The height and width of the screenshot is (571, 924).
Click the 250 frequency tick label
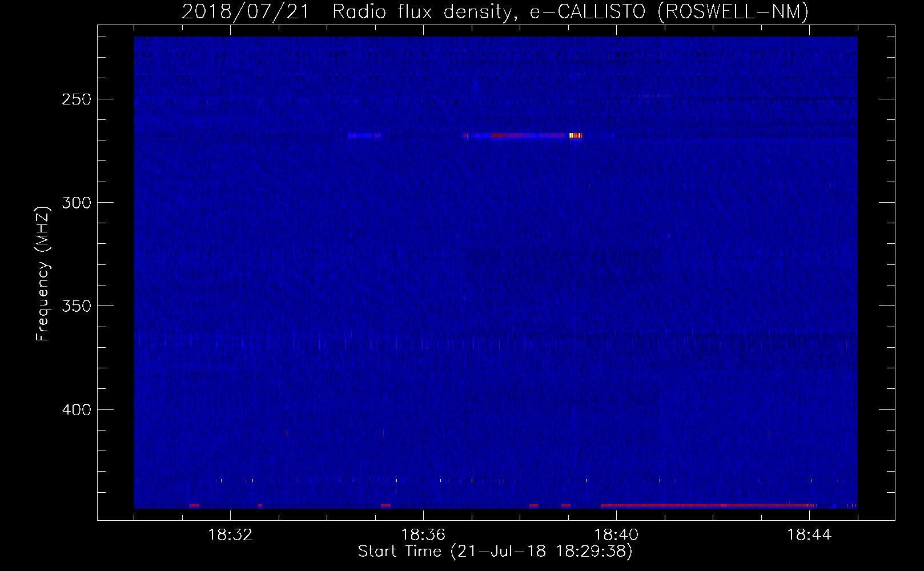(x=77, y=99)
